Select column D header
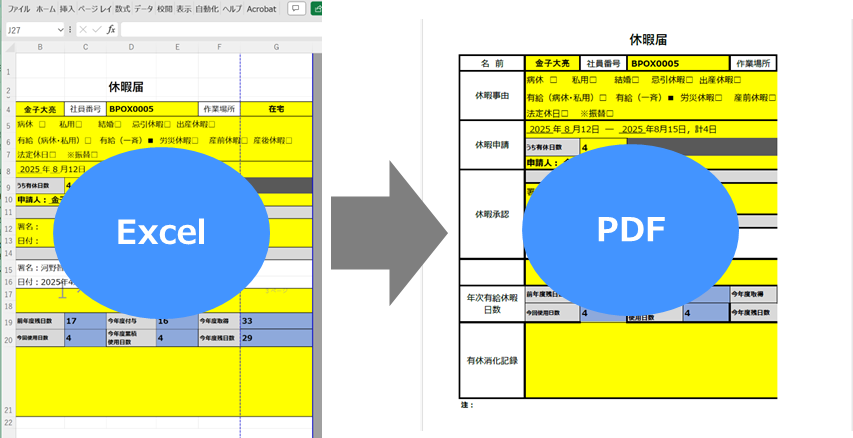Screen dimensions: 853x438 coord(131,46)
